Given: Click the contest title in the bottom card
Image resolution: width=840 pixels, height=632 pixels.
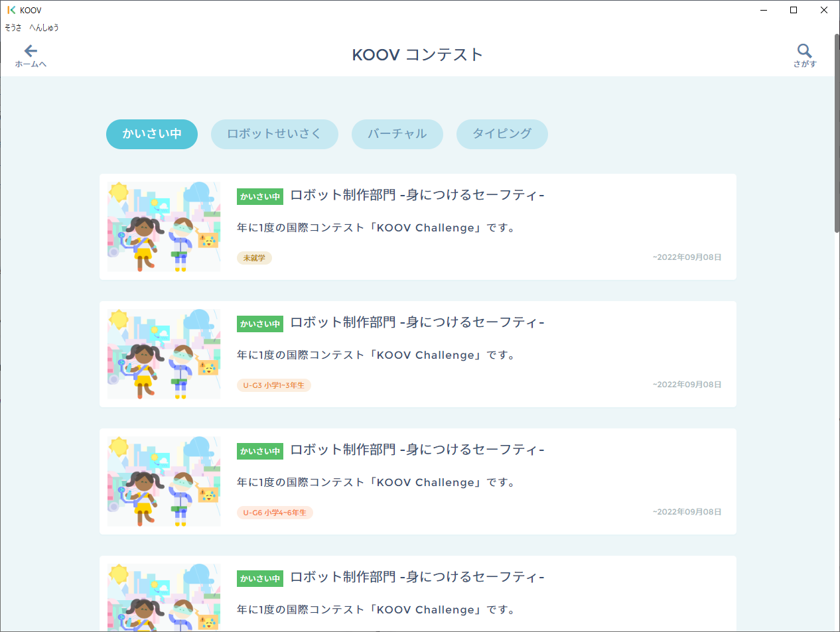Looking at the screenshot, I should (x=417, y=577).
